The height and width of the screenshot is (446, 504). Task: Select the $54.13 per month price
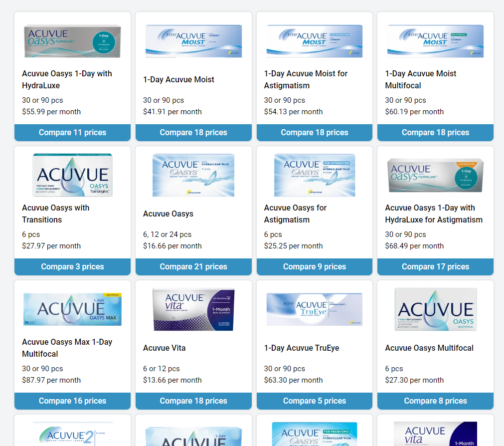pyautogui.click(x=293, y=112)
